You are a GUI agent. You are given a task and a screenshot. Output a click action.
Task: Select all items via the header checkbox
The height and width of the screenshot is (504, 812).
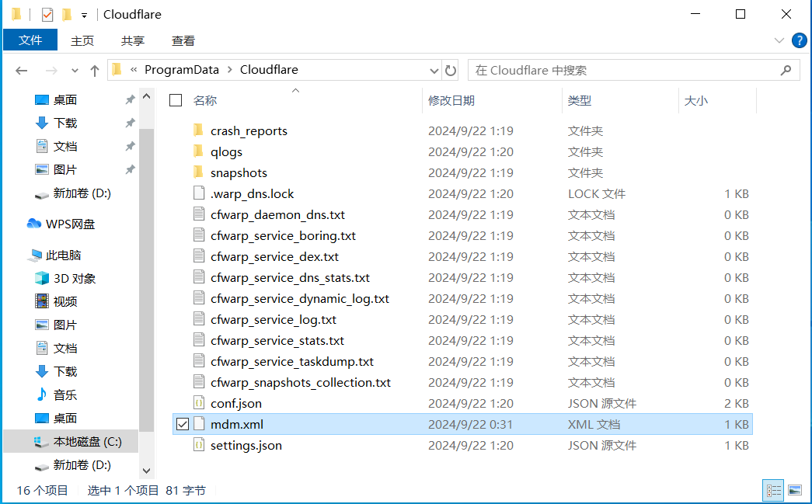tap(175, 100)
